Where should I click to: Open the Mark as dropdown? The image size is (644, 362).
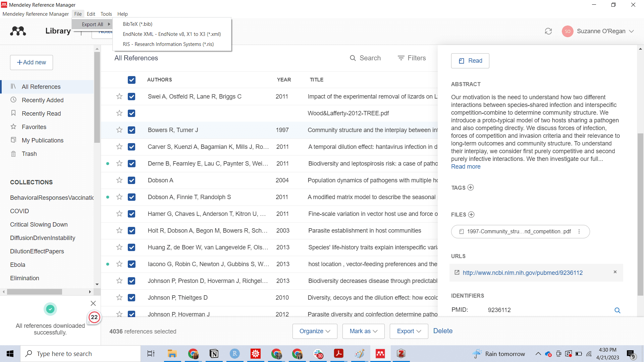pyautogui.click(x=363, y=331)
